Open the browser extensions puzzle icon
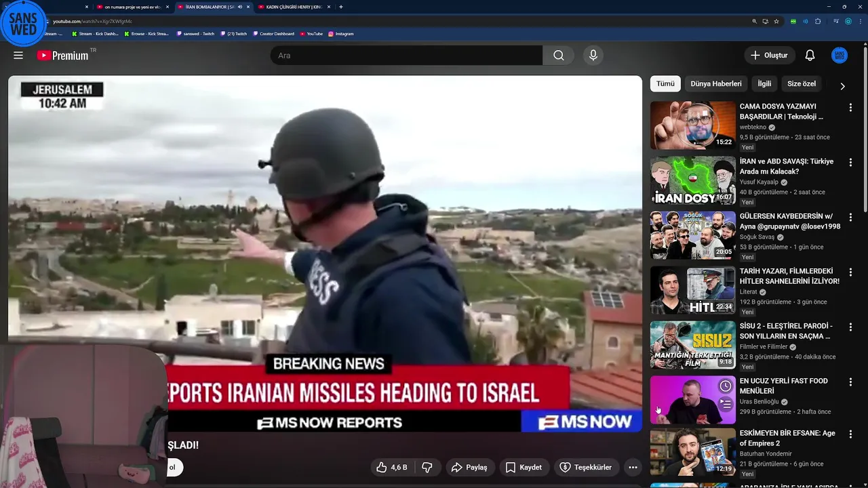Viewport: 868px width, 488px height. point(818,21)
